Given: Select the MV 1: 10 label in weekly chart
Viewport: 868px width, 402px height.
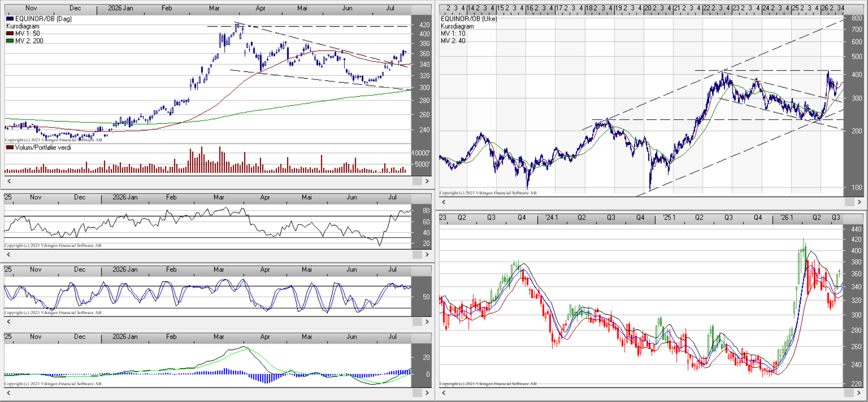Looking at the screenshot, I should [453, 33].
